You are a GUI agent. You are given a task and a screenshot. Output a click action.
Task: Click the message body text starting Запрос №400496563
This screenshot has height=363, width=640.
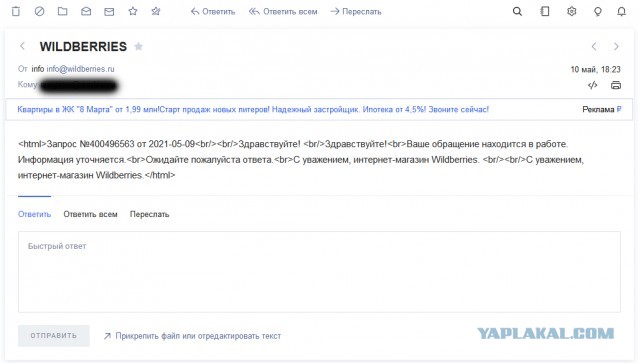pos(301,160)
